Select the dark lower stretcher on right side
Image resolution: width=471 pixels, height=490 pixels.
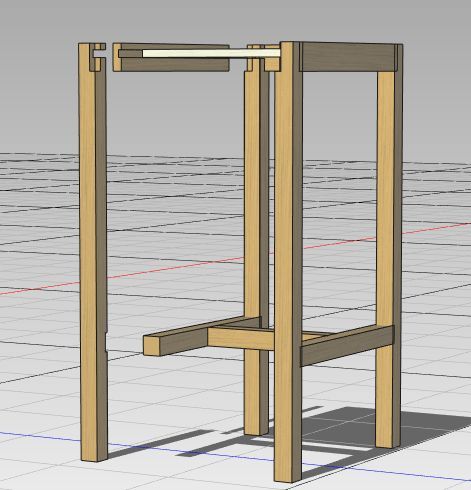click(x=347, y=346)
